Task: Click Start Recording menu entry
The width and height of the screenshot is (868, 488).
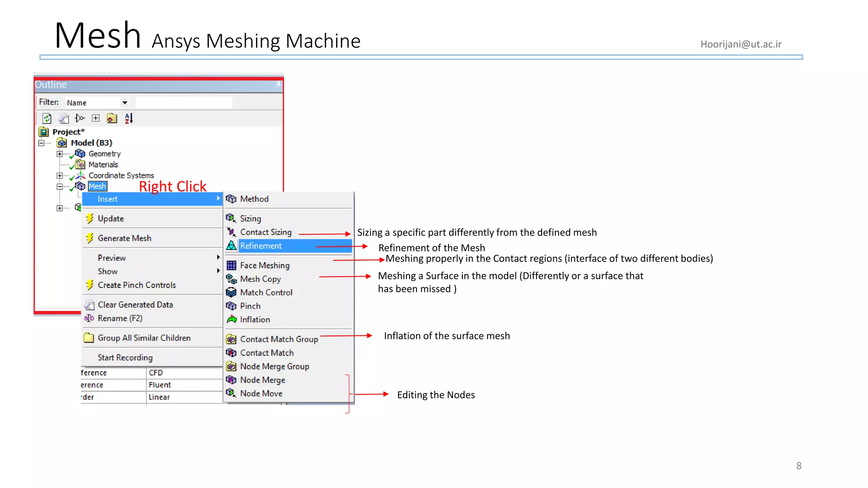Action: tap(125, 358)
